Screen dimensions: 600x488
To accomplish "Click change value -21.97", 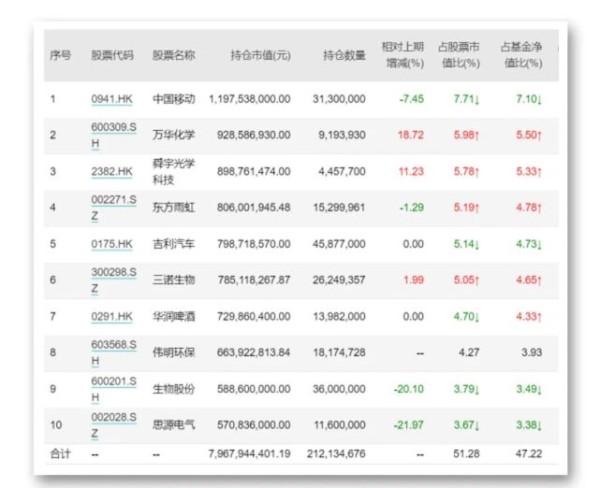I will click(x=409, y=425).
